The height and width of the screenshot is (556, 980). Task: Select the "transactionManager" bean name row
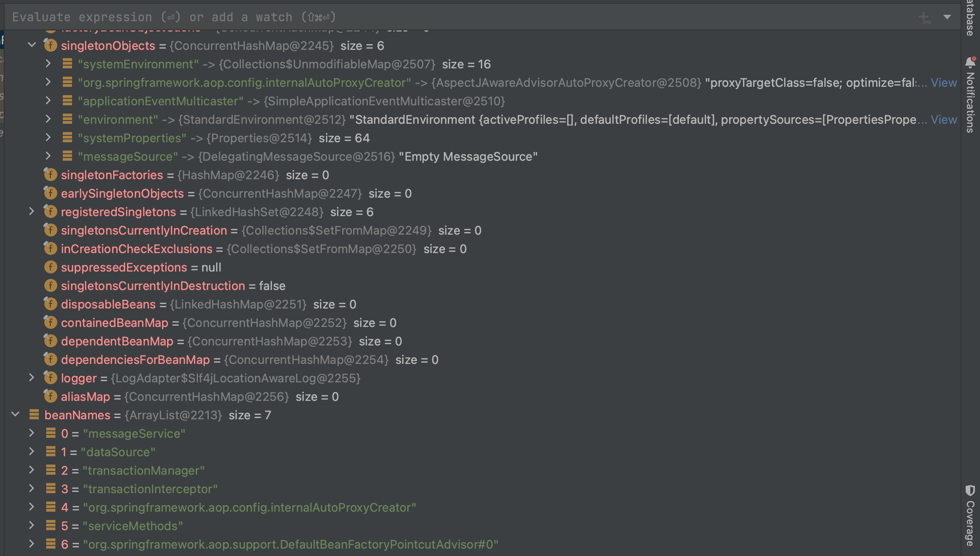pos(144,471)
